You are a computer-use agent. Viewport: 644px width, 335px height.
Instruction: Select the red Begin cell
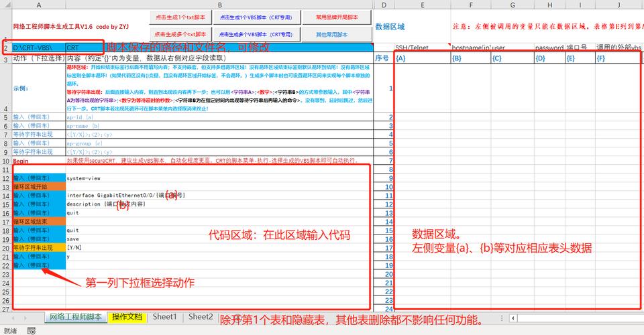tap(39, 161)
